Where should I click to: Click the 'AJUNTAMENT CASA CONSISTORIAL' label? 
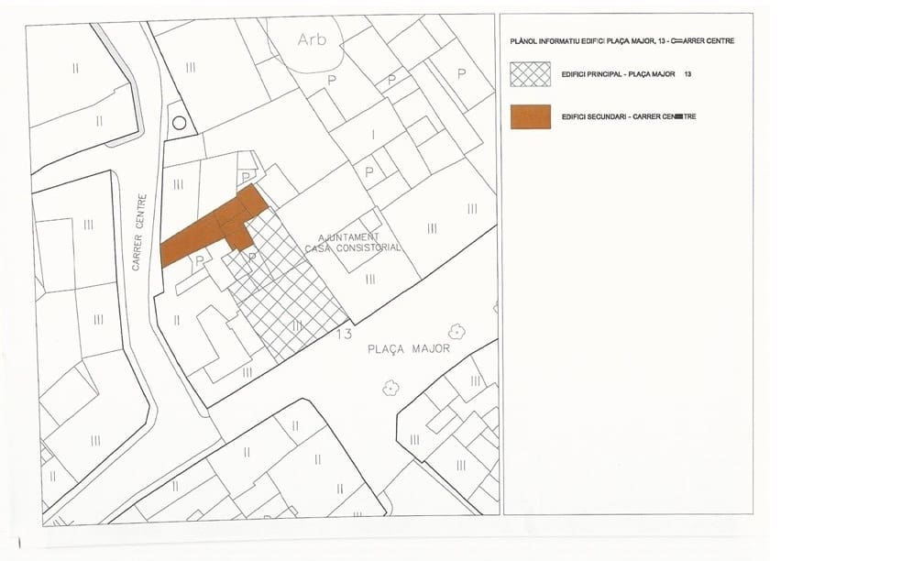353,243
